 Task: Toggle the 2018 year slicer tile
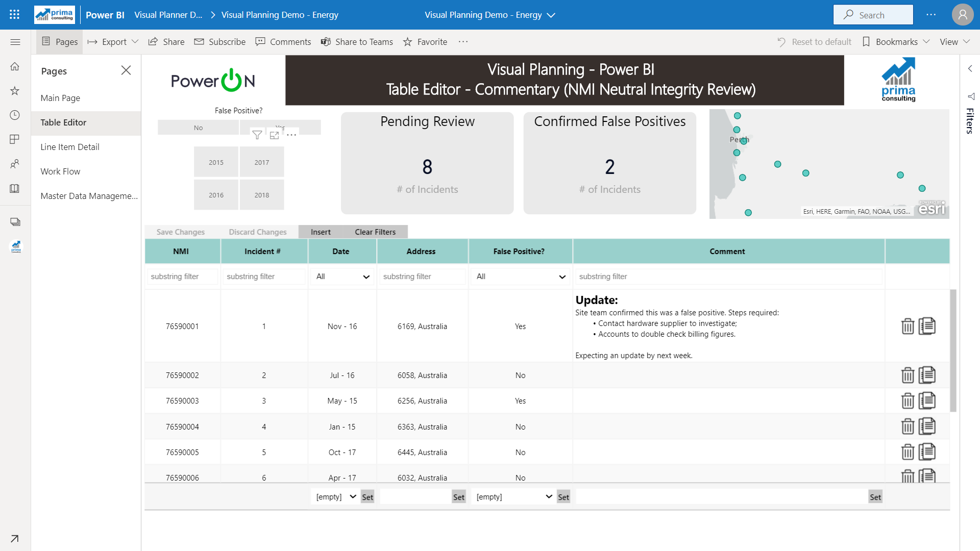click(262, 195)
